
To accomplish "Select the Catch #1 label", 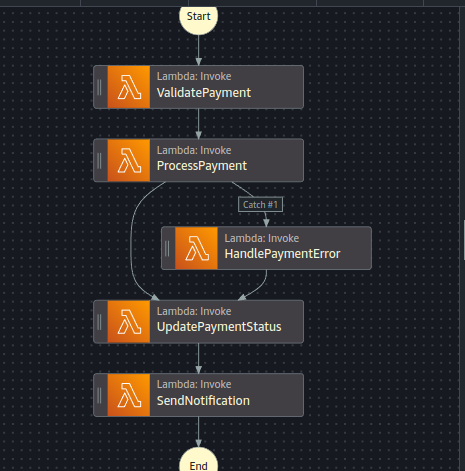I will coord(260,204).
